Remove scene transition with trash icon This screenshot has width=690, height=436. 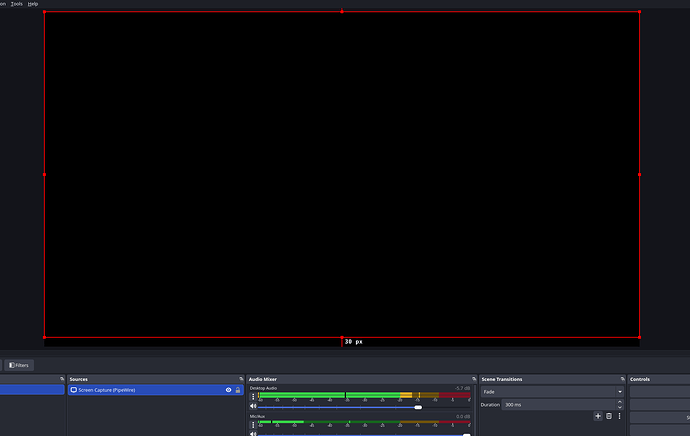click(609, 416)
